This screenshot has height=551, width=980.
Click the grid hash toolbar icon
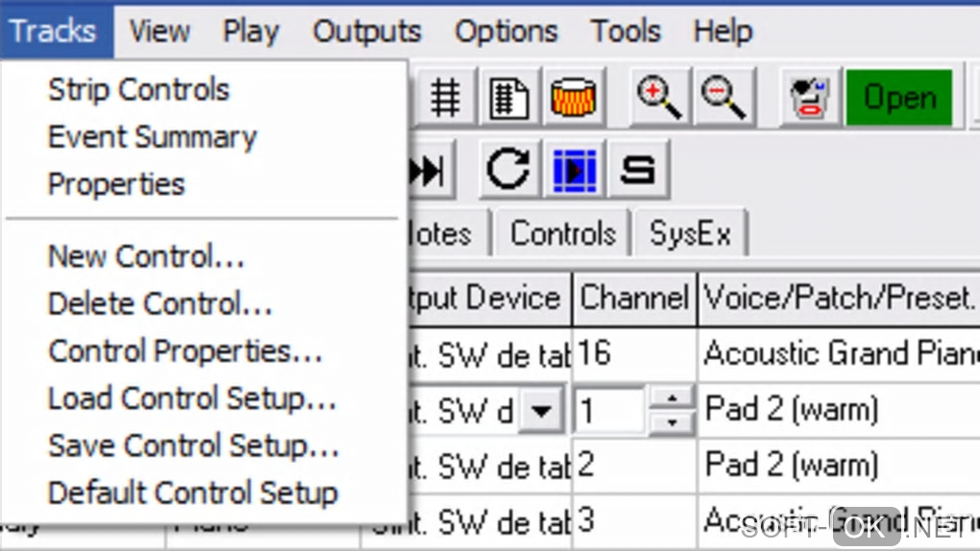pos(445,98)
